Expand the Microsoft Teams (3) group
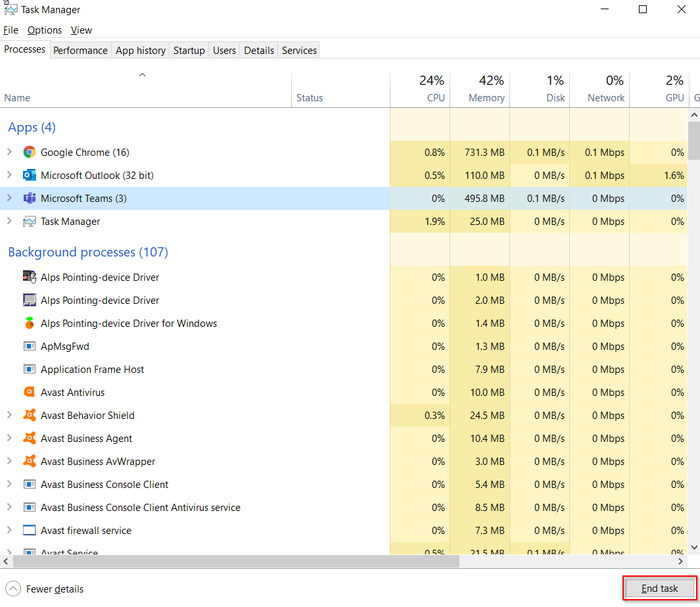Image resolution: width=700 pixels, height=607 pixels. [9, 198]
